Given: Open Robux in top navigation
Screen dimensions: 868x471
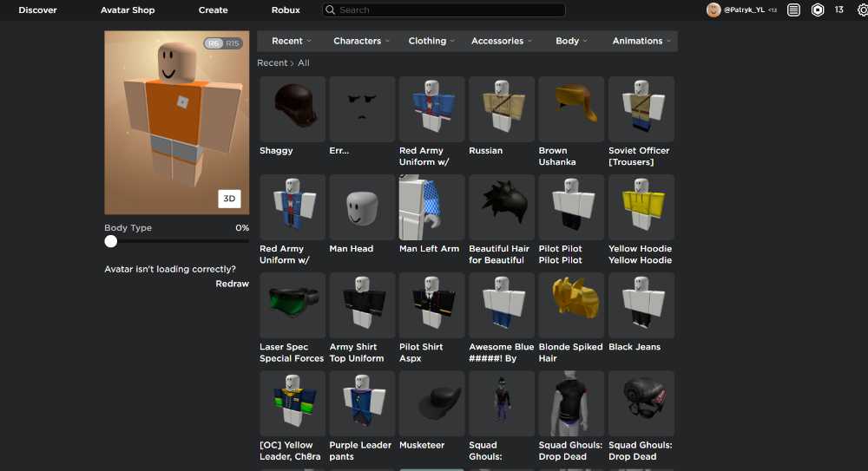Looking at the screenshot, I should (x=286, y=10).
